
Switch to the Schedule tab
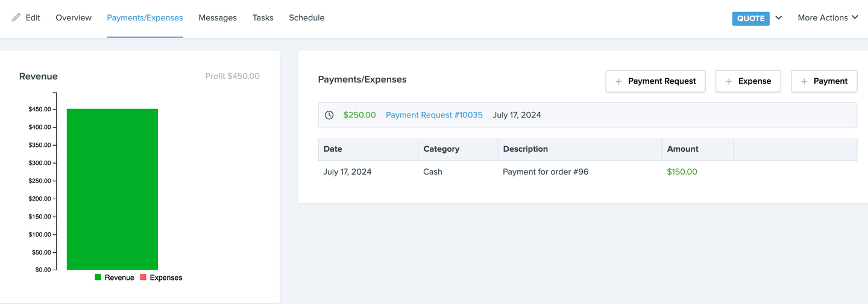tap(307, 18)
